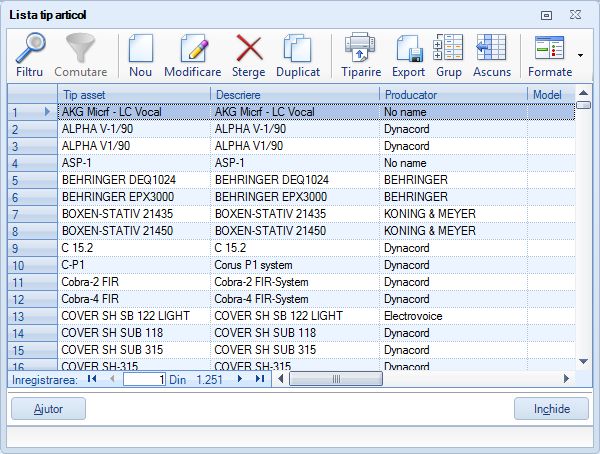600x454 pixels.
Task: Click the Export toolbar icon
Action: pos(408,56)
